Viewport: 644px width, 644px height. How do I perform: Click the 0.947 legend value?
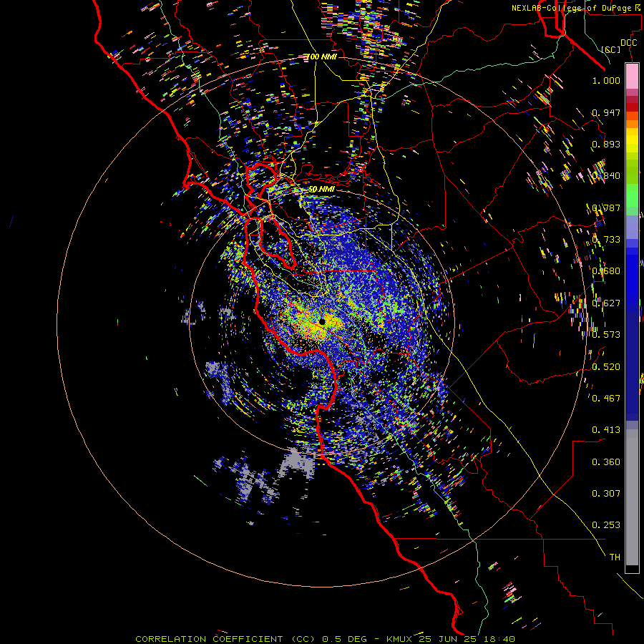606,112
